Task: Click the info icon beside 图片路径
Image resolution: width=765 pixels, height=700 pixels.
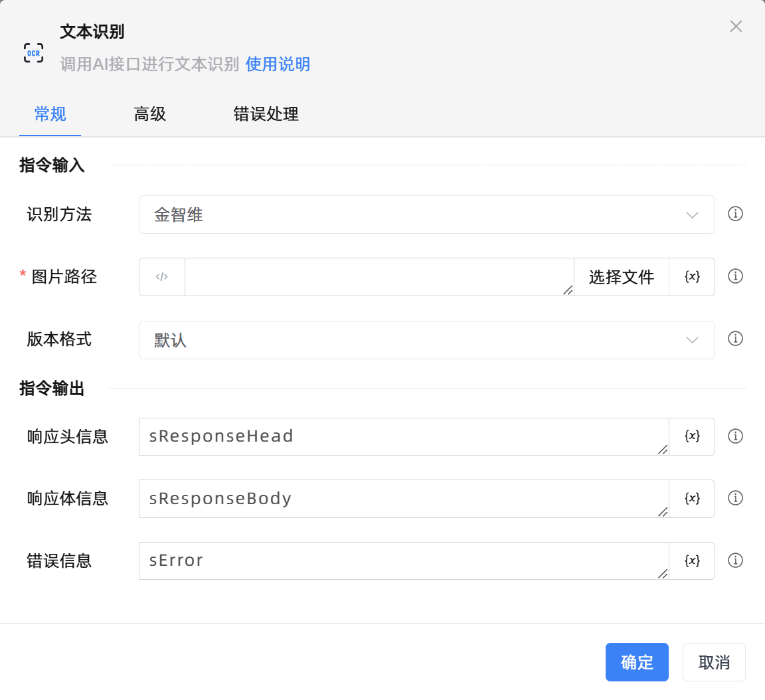Action: coord(735,276)
